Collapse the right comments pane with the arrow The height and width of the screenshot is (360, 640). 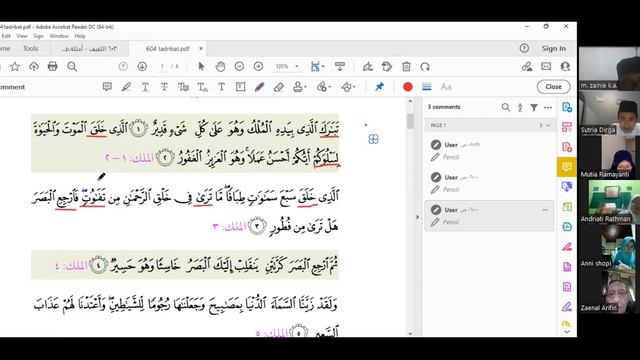point(417,217)
